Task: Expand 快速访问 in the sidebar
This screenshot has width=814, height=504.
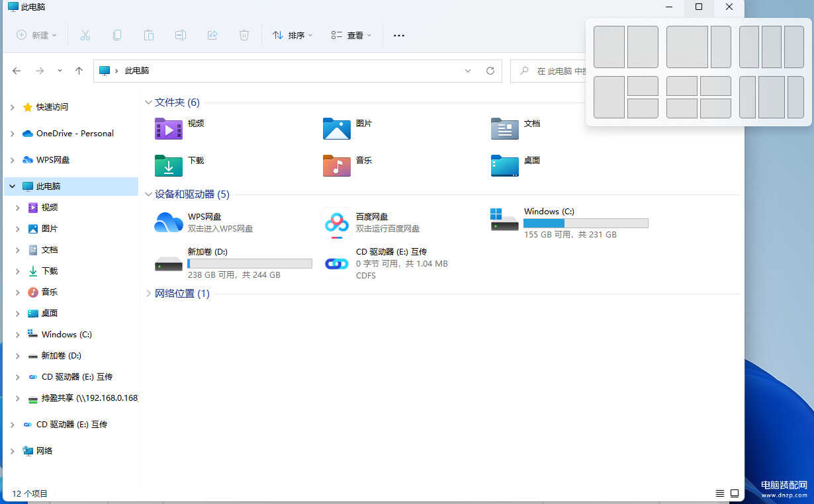Action: tap(12, 107)
